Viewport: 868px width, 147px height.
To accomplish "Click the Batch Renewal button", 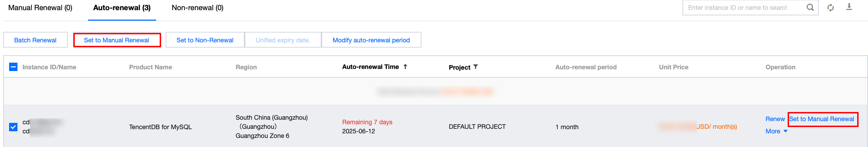I will 35,40.
